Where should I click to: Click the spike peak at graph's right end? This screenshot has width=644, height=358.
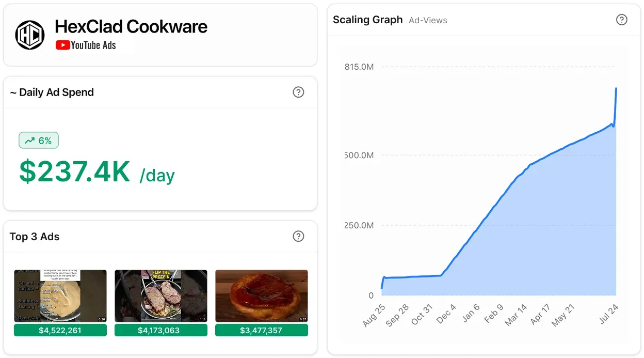[x=616, y=88]
